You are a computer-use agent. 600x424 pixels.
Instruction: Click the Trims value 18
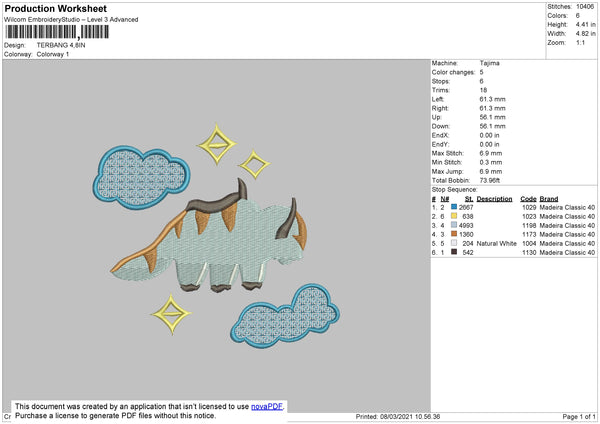point(483,90)
